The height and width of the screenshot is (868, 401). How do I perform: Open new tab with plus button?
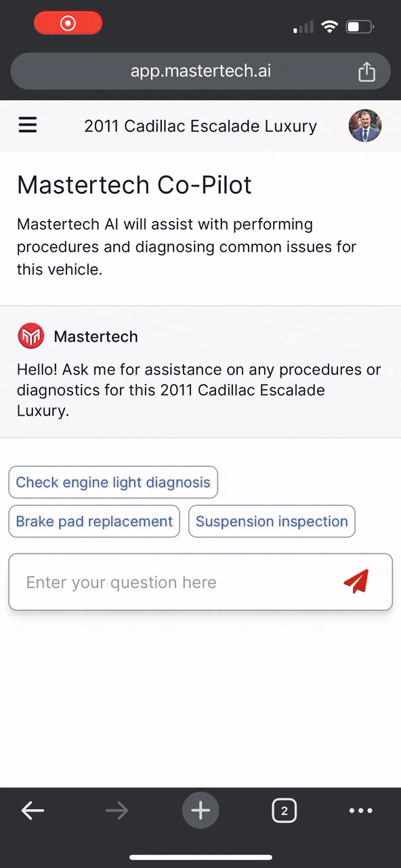[x=200, y=810]
